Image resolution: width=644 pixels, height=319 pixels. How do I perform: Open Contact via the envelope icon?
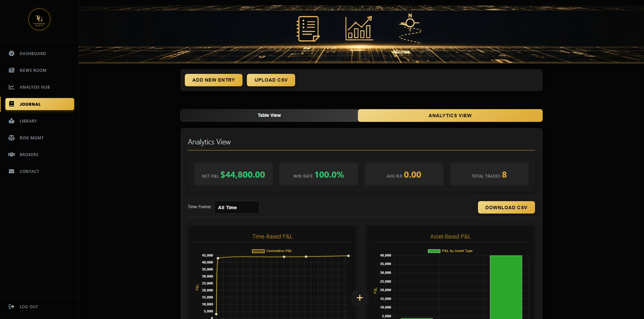coord(11,171)
